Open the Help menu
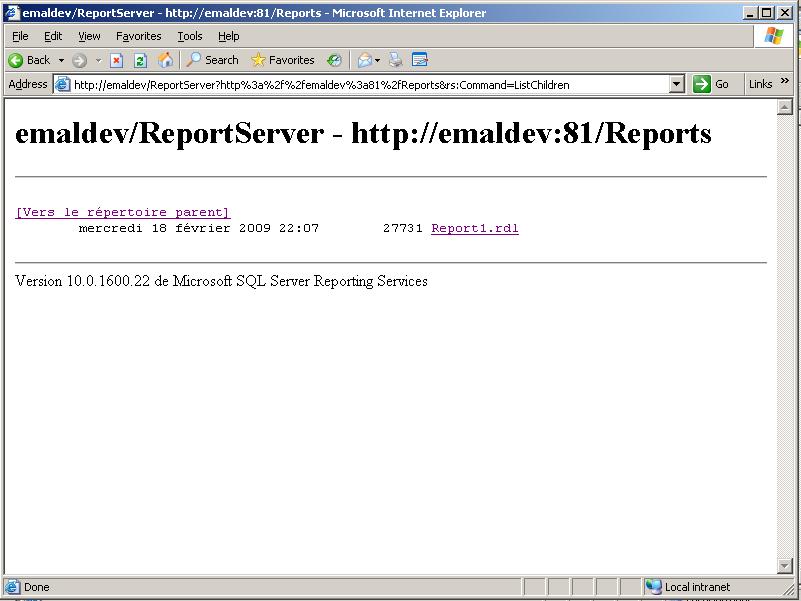The height and width of the screenshot is (601, 801). 228,36
